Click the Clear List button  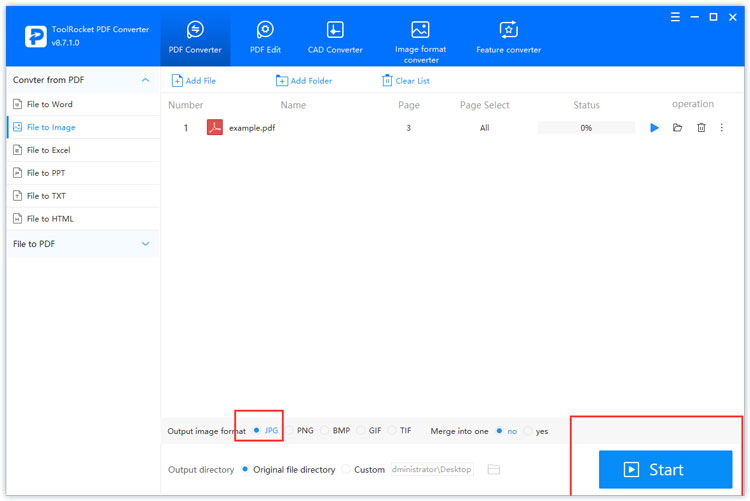pos(406,81)
